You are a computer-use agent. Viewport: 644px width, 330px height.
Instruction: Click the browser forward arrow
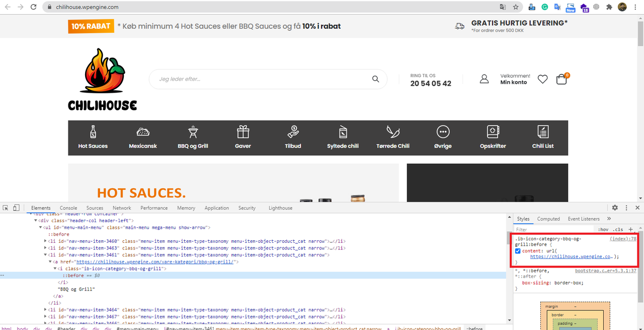tap(21, 7)
